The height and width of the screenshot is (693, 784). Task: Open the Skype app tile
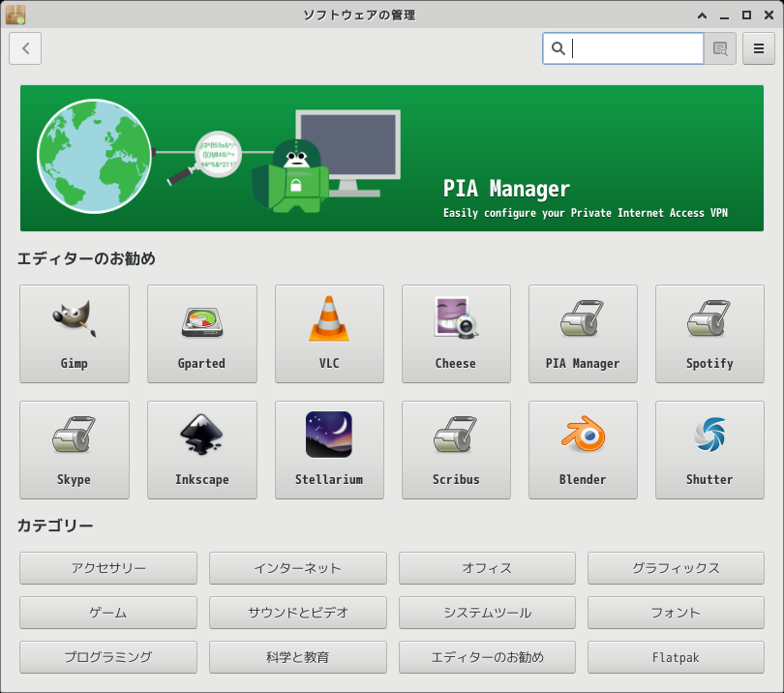75,450
